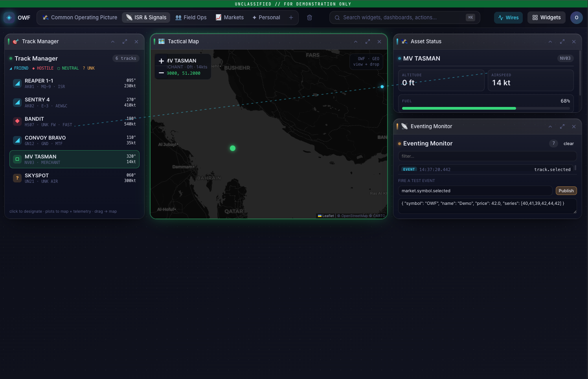
Task: Collapse the Track Manager widget
Action: point(113,41)
